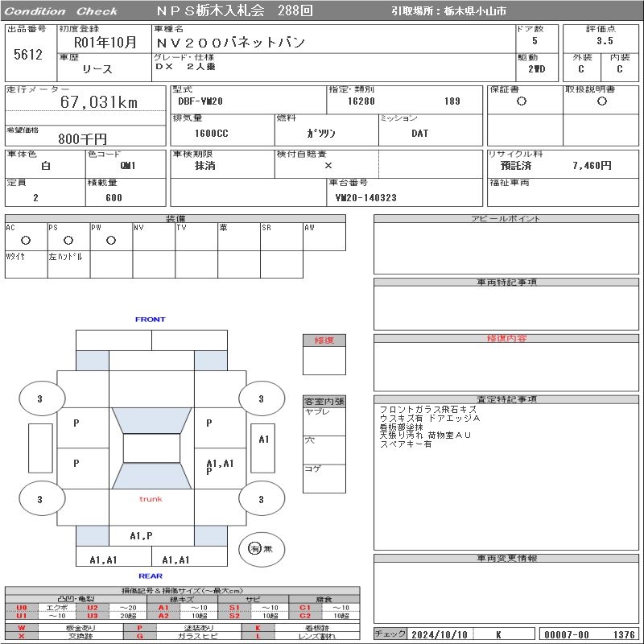
Task: Select the コゲ interior cell
Action: (324, 478)
